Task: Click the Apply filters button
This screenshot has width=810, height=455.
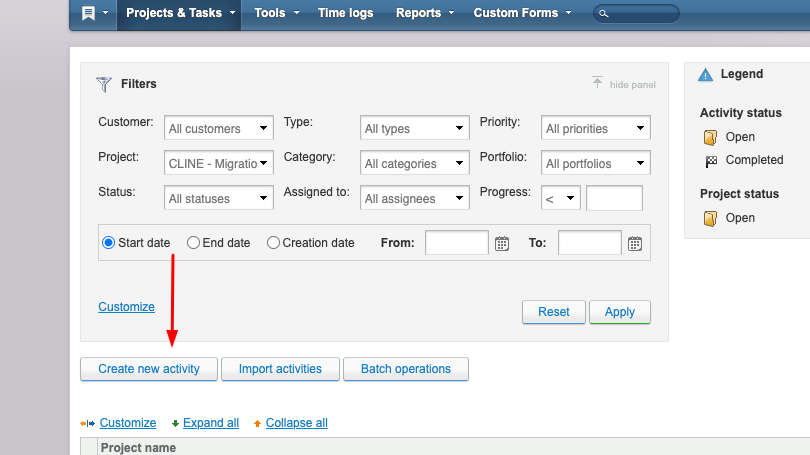Action: (x=620, y=312)
